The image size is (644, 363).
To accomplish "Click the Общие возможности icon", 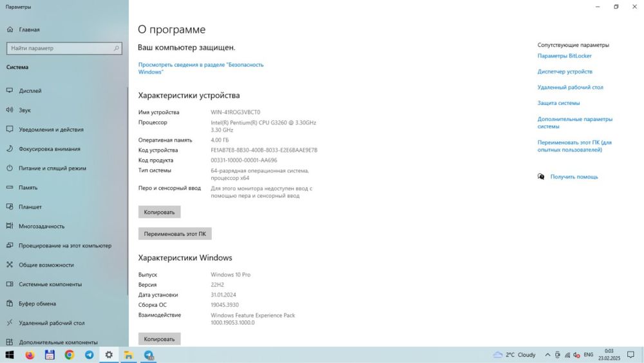I will click(x=10, y=265).
